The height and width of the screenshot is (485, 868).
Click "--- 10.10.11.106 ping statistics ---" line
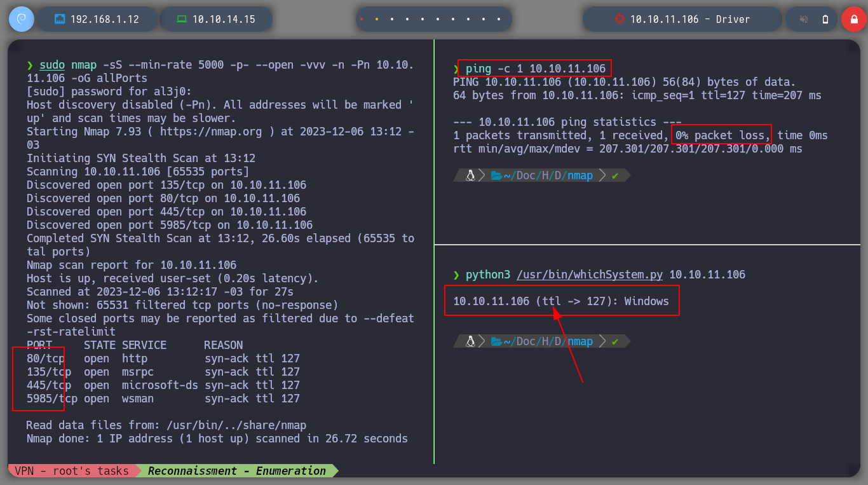pyautogui.click(x=567, y=122)
